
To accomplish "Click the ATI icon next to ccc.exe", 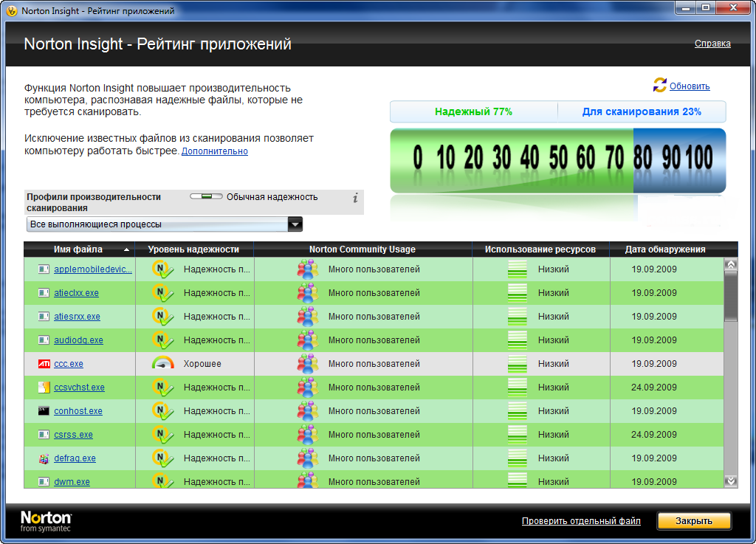I will point(44,364).
